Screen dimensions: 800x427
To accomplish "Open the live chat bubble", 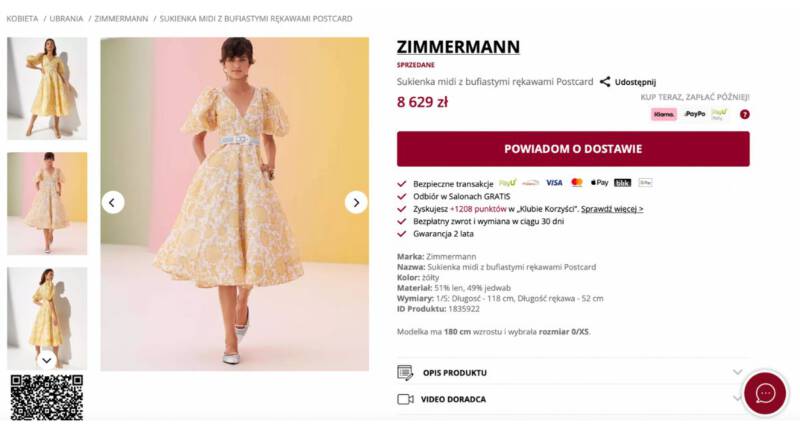I will (765, 393).
